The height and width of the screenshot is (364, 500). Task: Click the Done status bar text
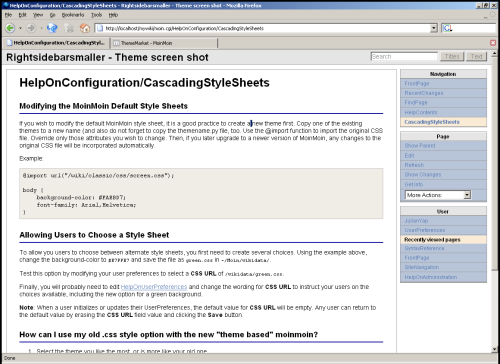click(x=10, y=358)
